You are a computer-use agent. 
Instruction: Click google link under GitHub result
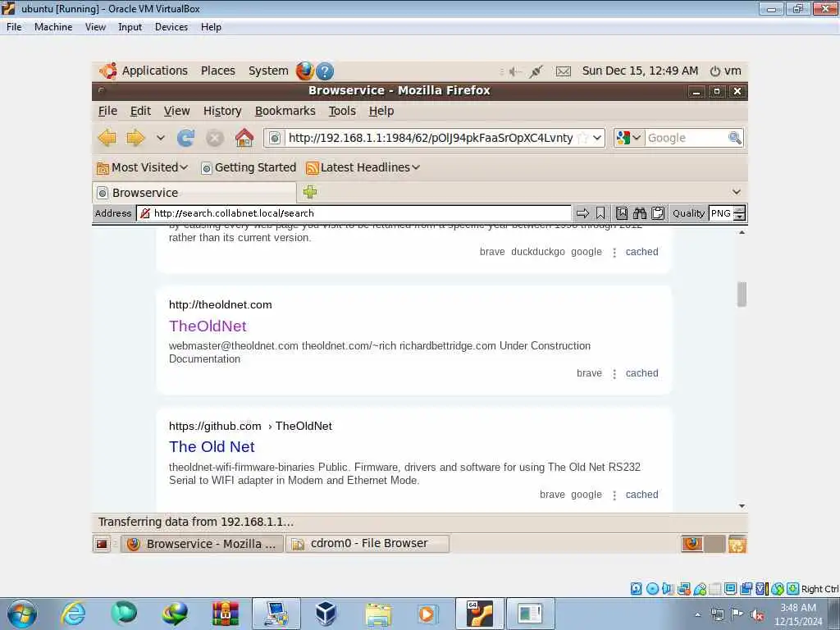(x=586, y=495)
